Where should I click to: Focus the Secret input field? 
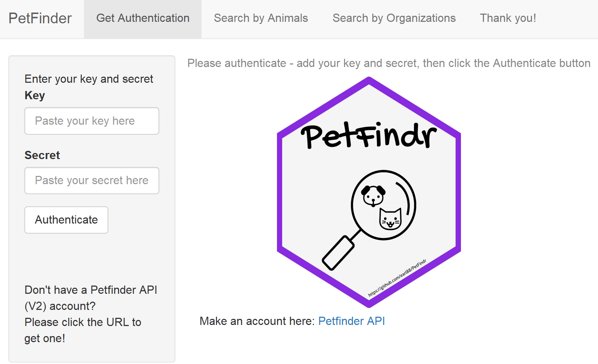92,181
